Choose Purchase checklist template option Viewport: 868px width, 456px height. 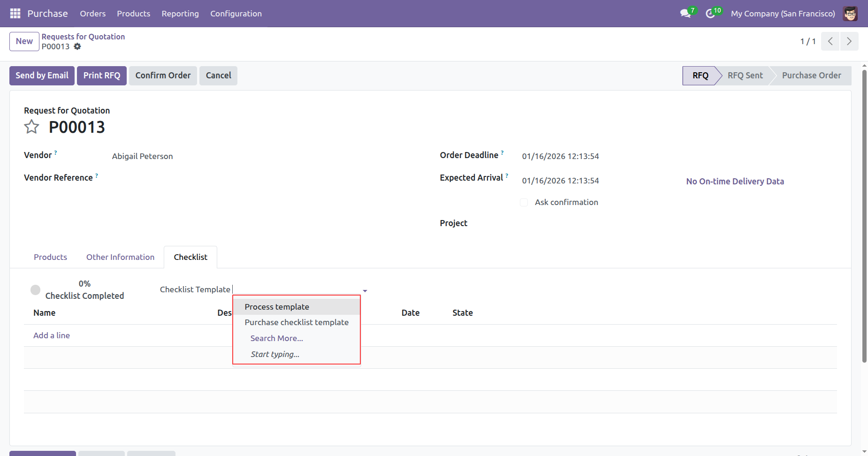click(297, 322)
